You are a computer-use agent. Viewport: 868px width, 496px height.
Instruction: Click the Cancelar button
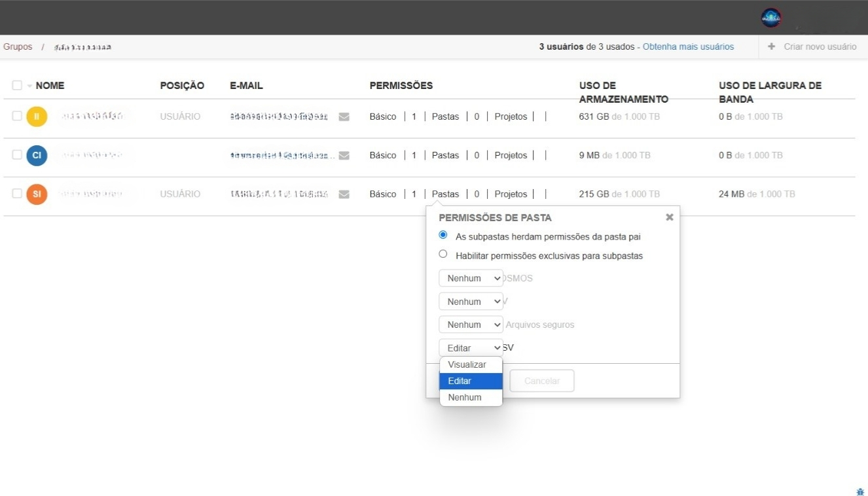click(541, 380)
